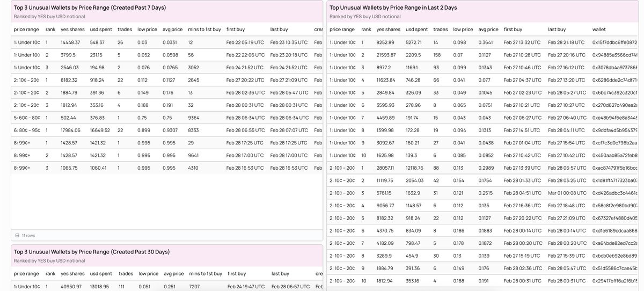This screenshot has height=291, width=644.
Task: Select wallet address 0x450aab85a72feb8
Action: point(614,155)
